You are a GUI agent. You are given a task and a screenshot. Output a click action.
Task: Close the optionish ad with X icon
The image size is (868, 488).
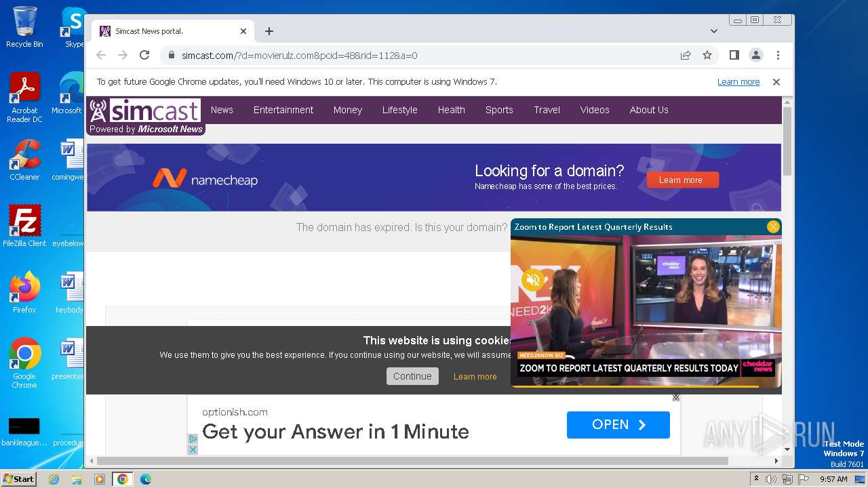click(193, 449)
